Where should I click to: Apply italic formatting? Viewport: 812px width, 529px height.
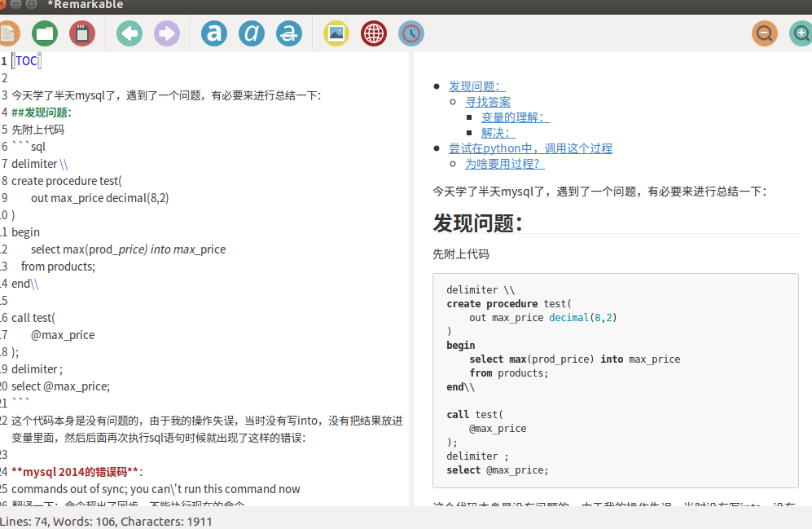[252, 33]
